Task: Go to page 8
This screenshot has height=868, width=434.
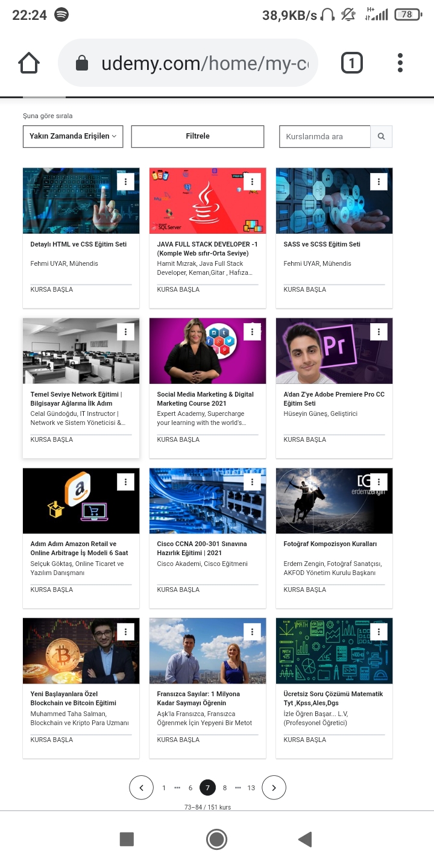Action: pos(225,788)
